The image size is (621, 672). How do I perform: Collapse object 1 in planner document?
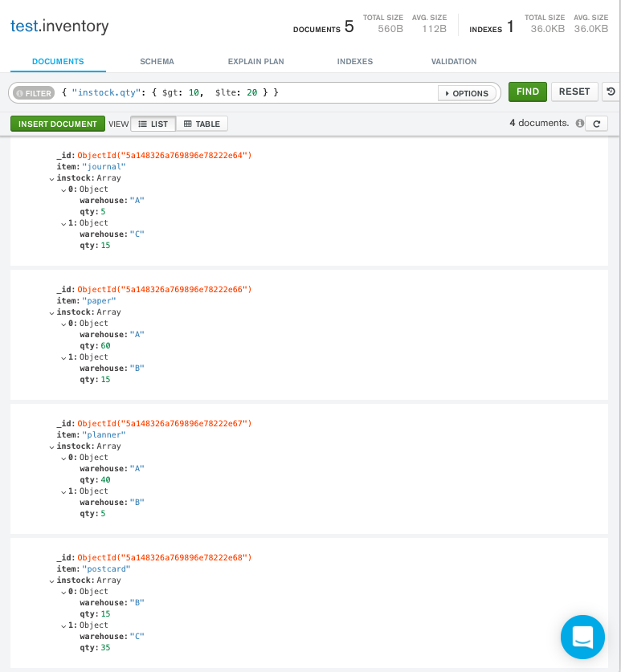[x=63, y=491]
